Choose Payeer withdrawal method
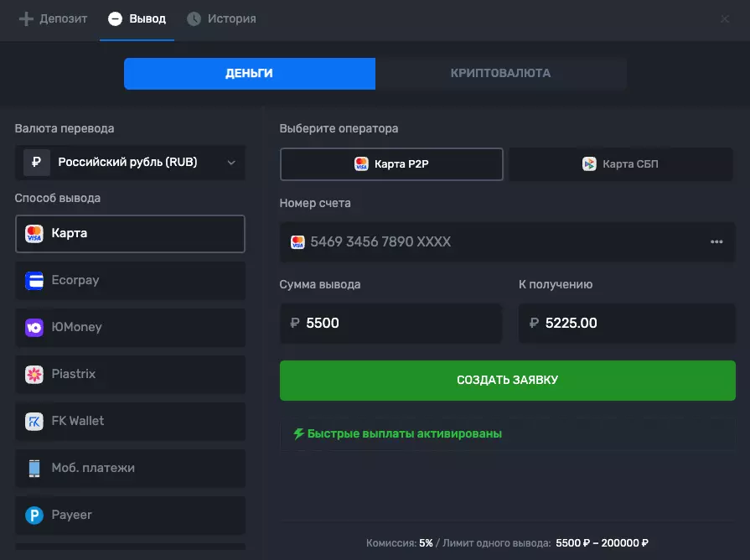 click(130, 516)
